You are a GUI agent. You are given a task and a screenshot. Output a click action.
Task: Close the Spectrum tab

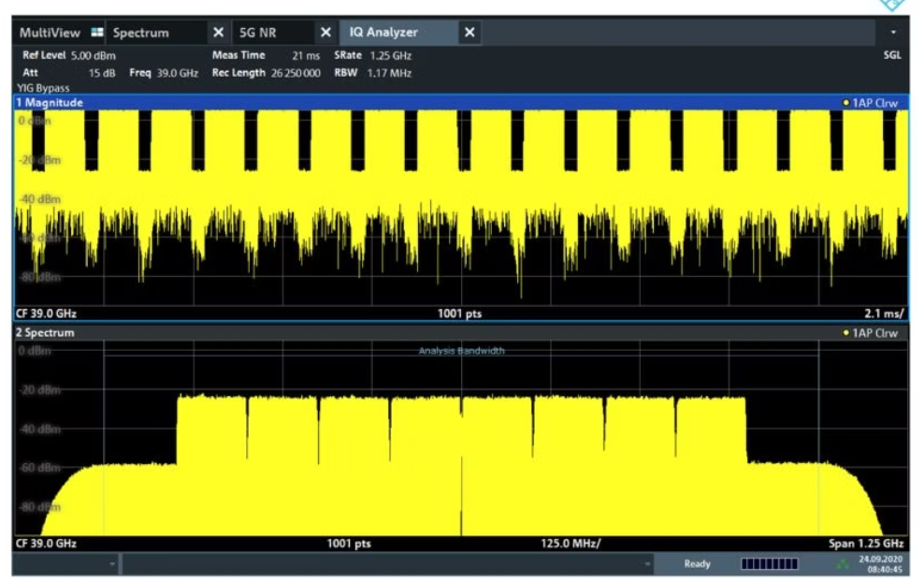click(218, 33)
